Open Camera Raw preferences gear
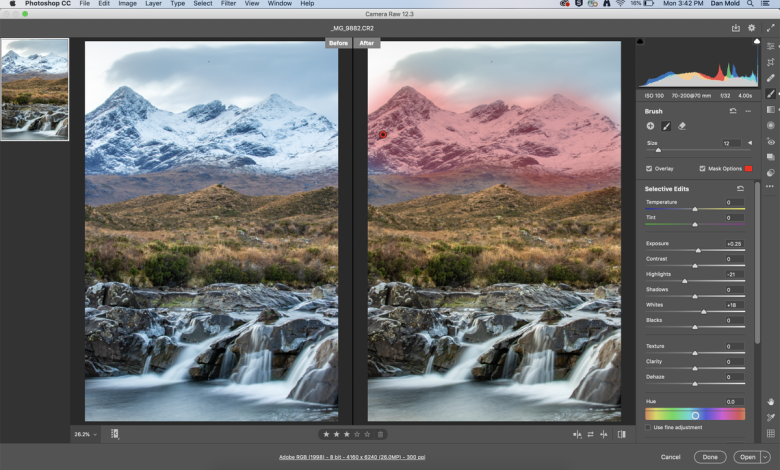The width and height of the screenshot is (780, 470). coord(752,28)
